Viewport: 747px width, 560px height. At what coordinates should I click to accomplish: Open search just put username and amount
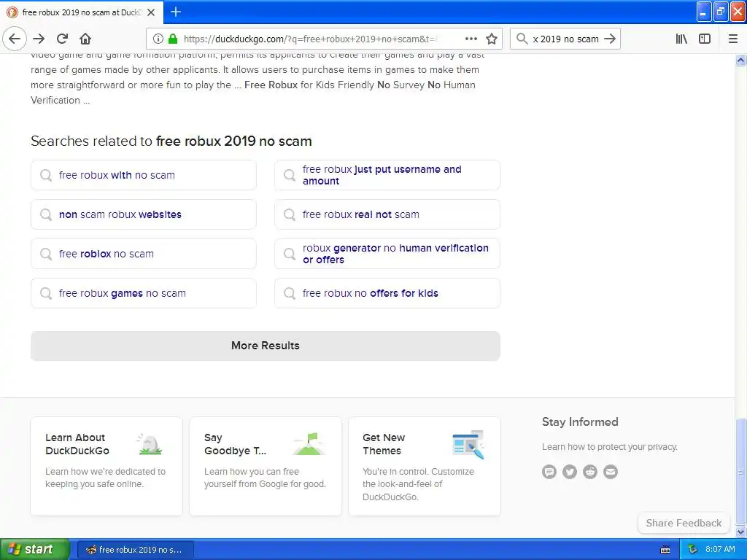[387, 175]
